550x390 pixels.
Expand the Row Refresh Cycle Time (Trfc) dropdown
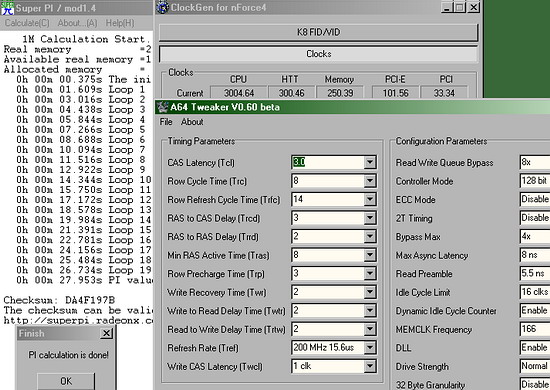[370, 200]
